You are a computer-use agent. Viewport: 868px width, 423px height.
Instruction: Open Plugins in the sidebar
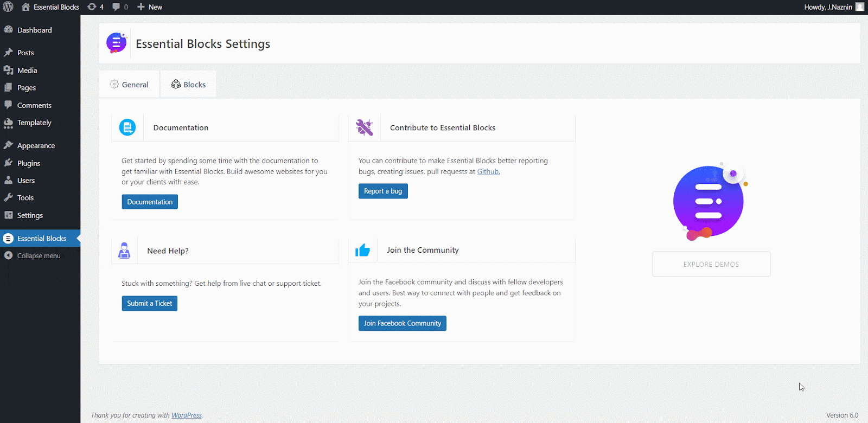click(x=29, y=163)
